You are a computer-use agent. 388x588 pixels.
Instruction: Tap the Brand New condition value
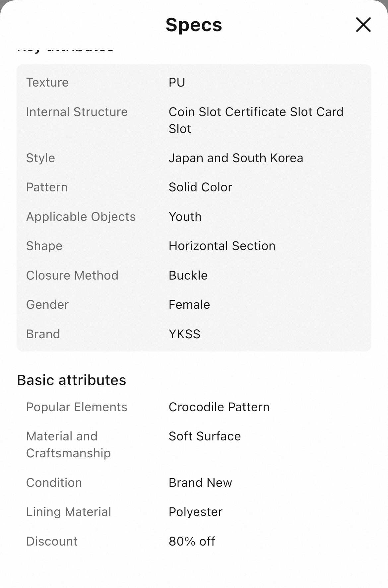pos(200,483)
